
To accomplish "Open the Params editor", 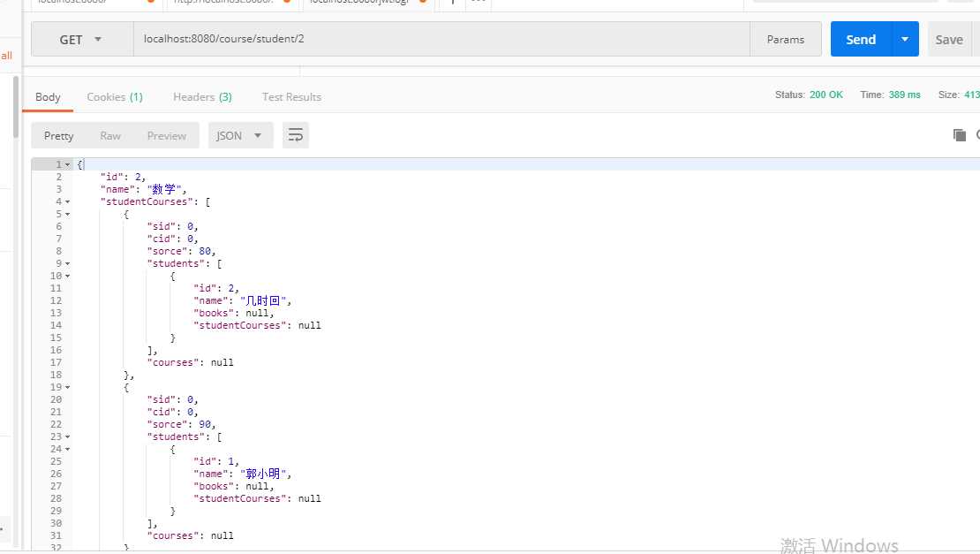I will point(786,40).
